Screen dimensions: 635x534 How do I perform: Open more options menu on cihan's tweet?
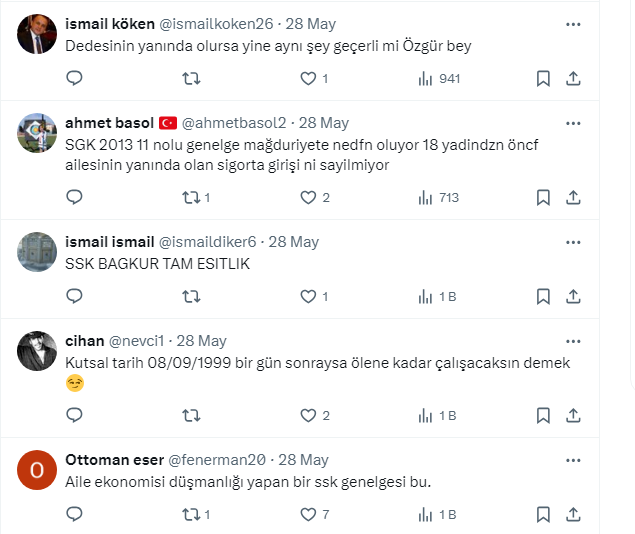pyautogui.click(x=573, y=341)
